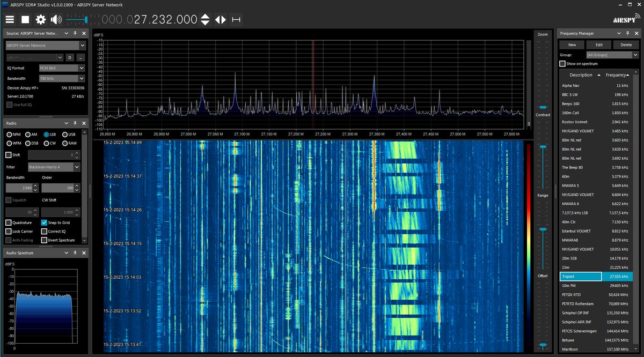Image resolution: width=644 pixels, height=357 pixels.
Task: Open the gear configuration settings
Action: tap(41, 20)
